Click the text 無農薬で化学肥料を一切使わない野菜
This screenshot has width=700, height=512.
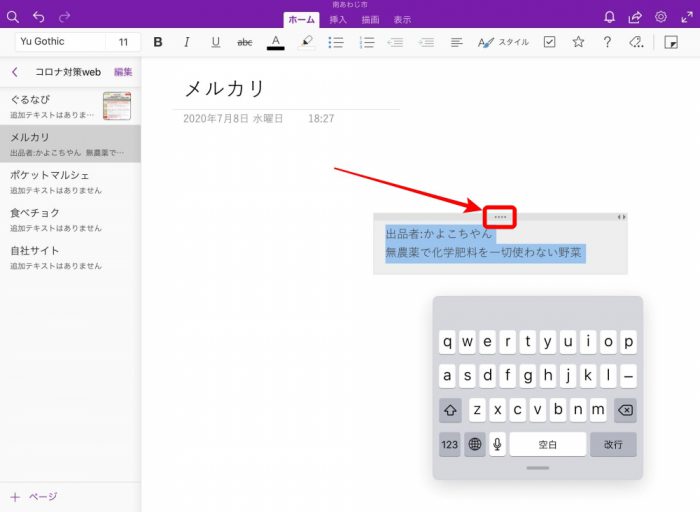(483, 253)
